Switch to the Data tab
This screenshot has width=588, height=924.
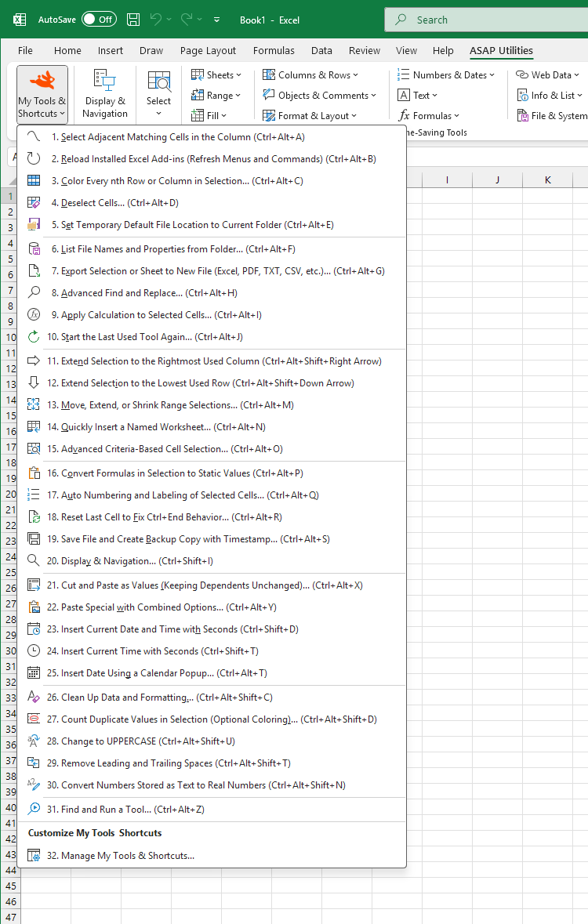pyautogui.click(x=321, y=51)
